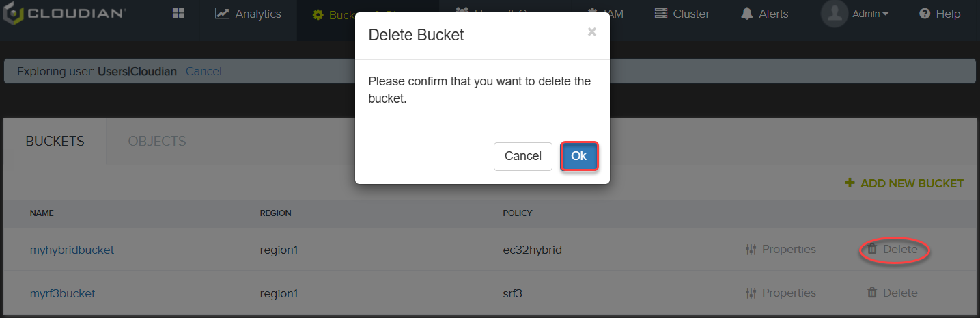Viewport: 980px width, 318px height.
Task: Open Properties for myrf3bucket
Action: [781, 293]
